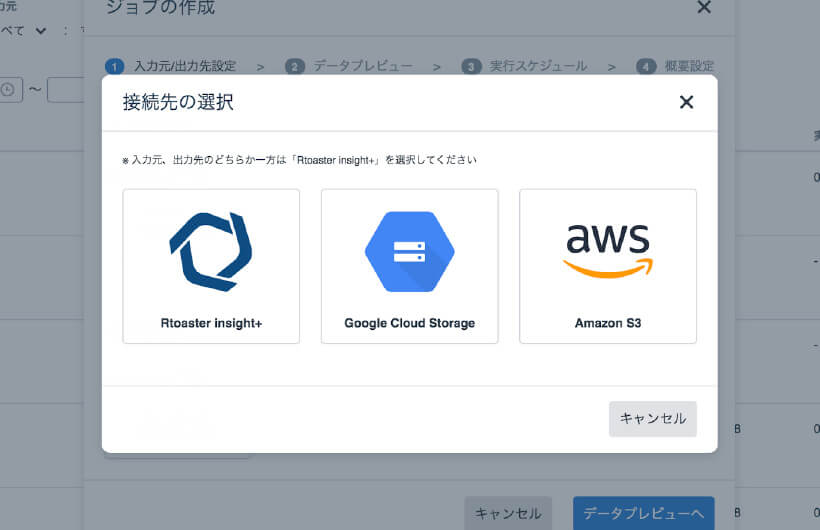Close the 接続先の選択 dialog

pos(686,102)
